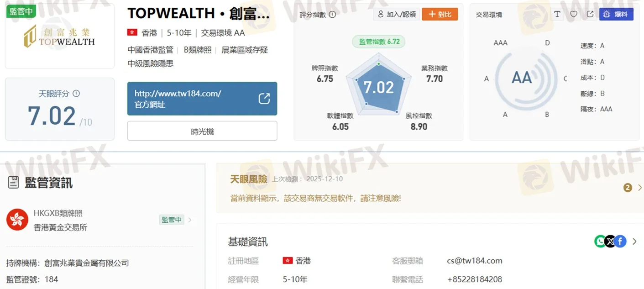Click the X social icon in 基礎資訊

(x=611, y=241)
